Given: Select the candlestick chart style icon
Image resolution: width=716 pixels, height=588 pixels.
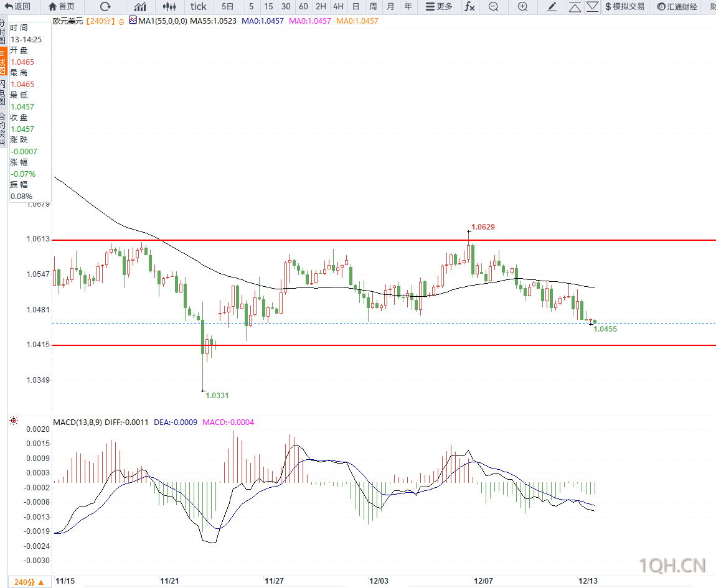Looking at the screenshot, I should (169, 7).
